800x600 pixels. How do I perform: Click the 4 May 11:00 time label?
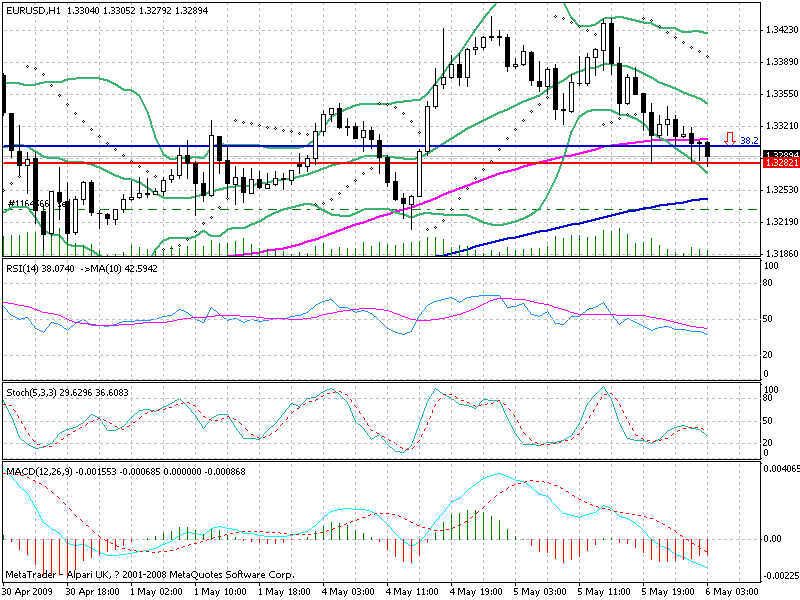tap(412, 592)
